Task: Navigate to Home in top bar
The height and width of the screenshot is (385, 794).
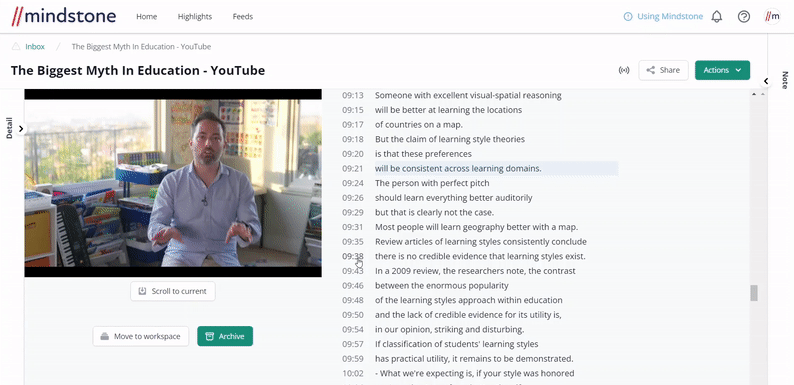Action: point(146,17)
